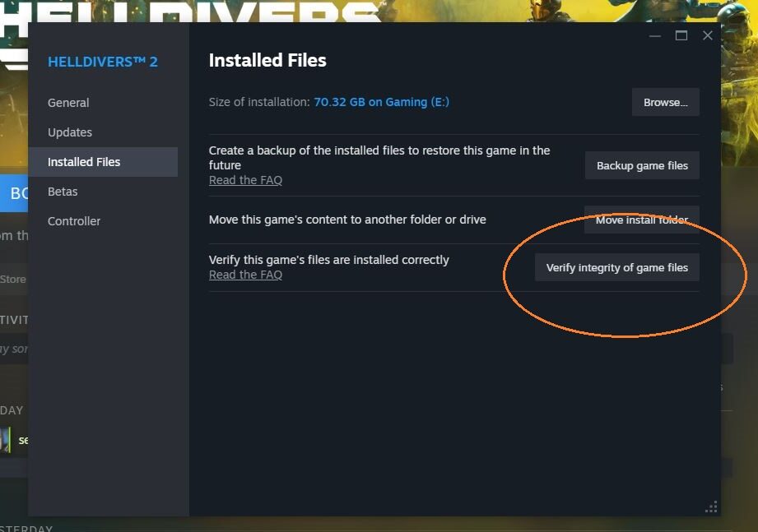758x532 pixels.
Task: Click the Store label behind the dialog
Action: point(13,279)
